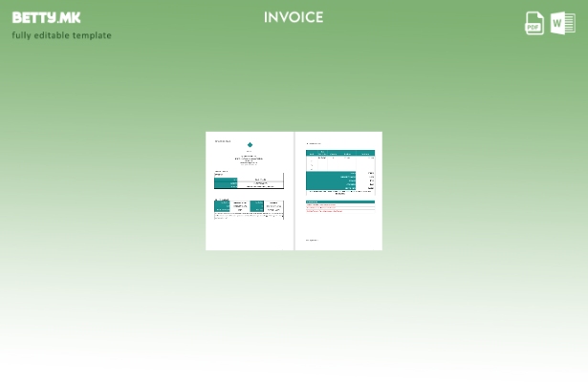Select the invoice details table on page one
Screen dimensions: 588x382
coord(250,180)
